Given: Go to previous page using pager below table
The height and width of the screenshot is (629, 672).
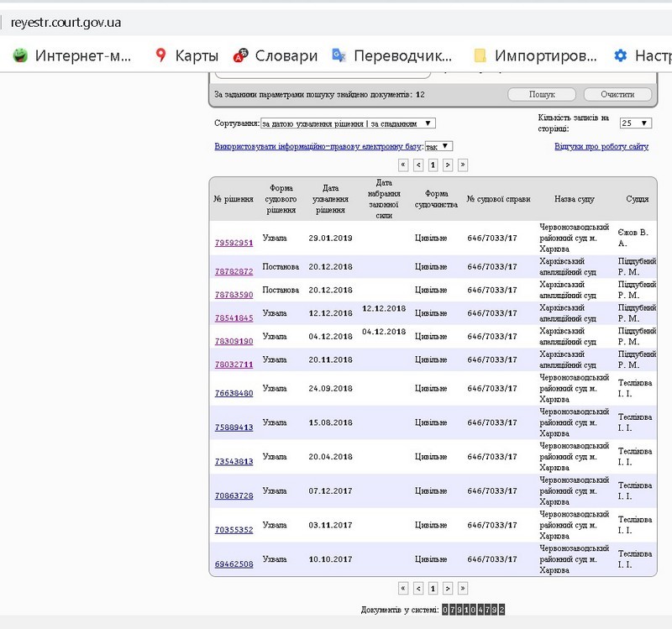Looking at the screenshot, I should pos(418,589).
